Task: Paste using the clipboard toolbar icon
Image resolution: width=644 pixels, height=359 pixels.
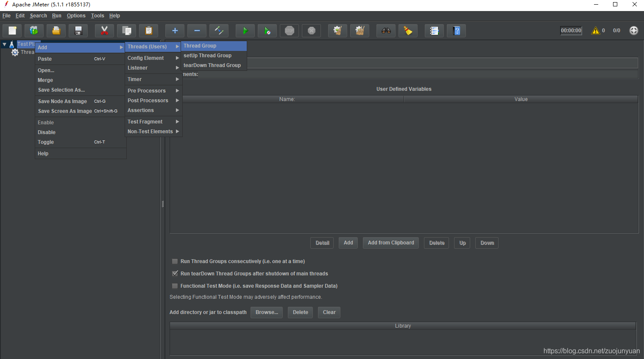Action: (149, 31)
